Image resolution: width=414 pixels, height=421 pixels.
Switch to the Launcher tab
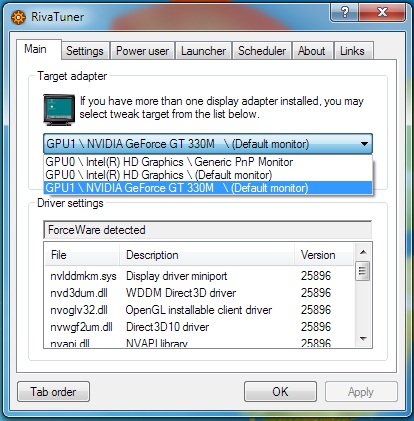(203, 51)
